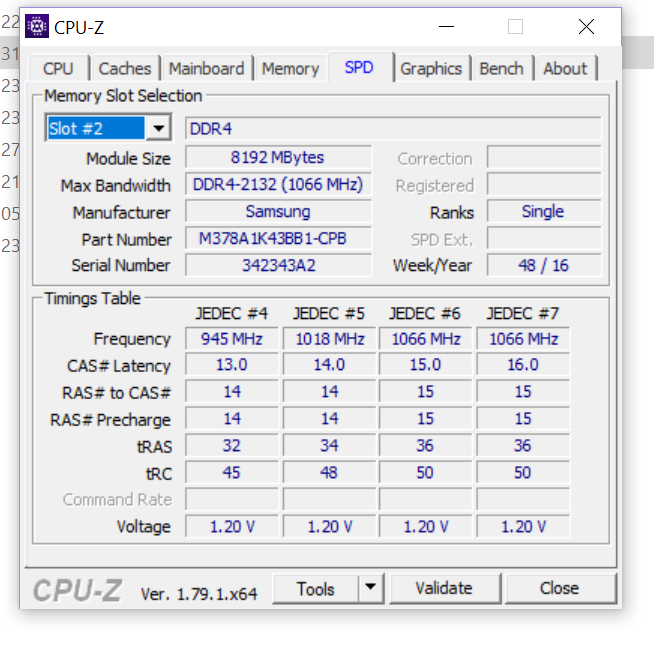Open the CPU tab
Viewport: 654px width, 646px height.
pos(58,68)
